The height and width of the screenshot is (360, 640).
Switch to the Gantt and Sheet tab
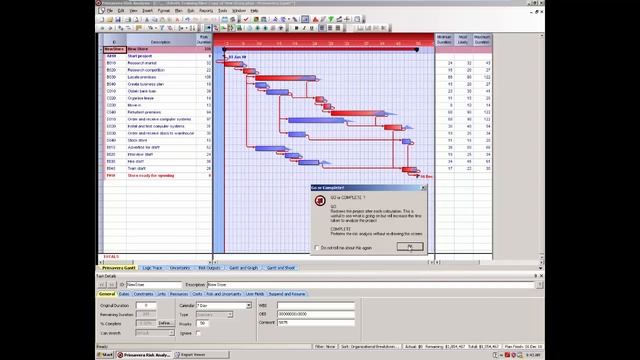tap(281, 268)
